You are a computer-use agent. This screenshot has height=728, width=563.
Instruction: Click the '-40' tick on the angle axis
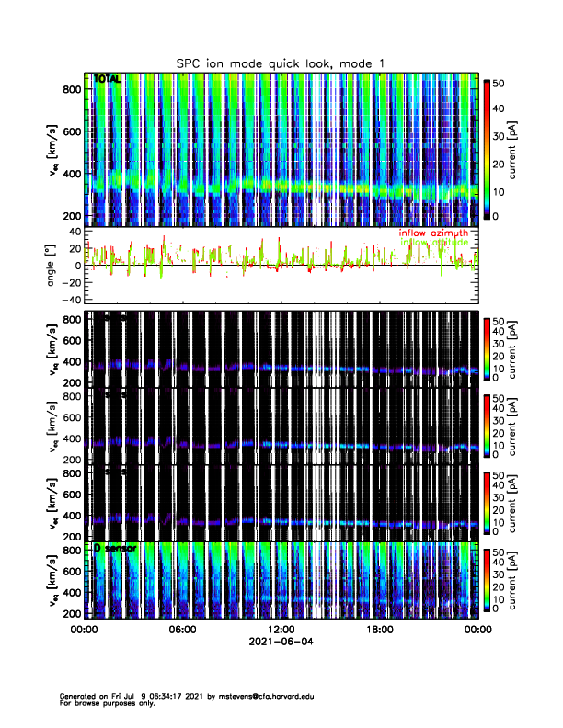69,300
